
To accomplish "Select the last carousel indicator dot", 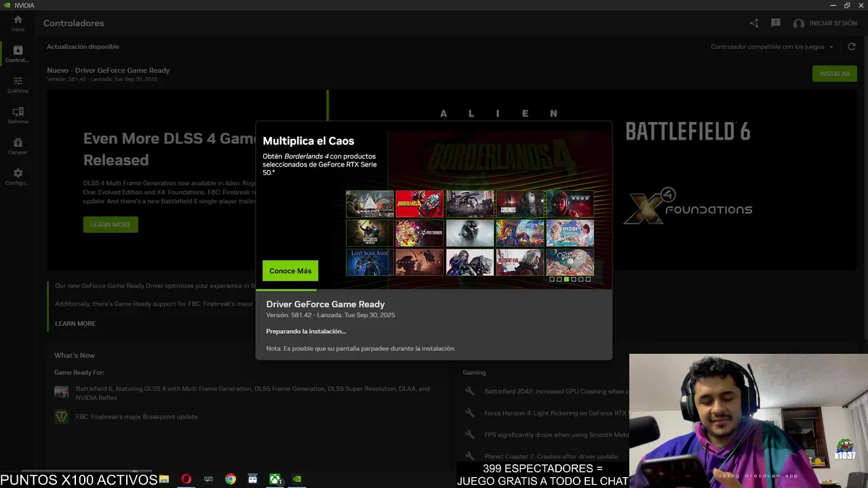I will point(588,279).
